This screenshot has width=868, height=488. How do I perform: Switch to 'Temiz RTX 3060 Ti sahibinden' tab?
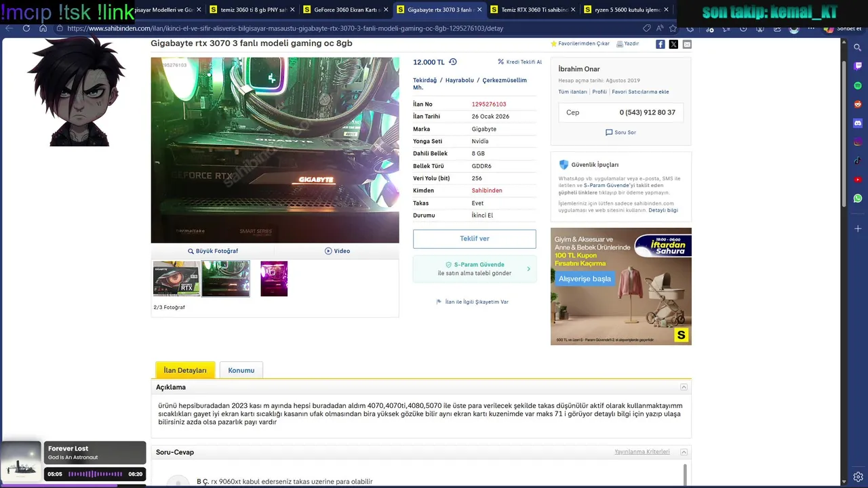pos(532,9)
